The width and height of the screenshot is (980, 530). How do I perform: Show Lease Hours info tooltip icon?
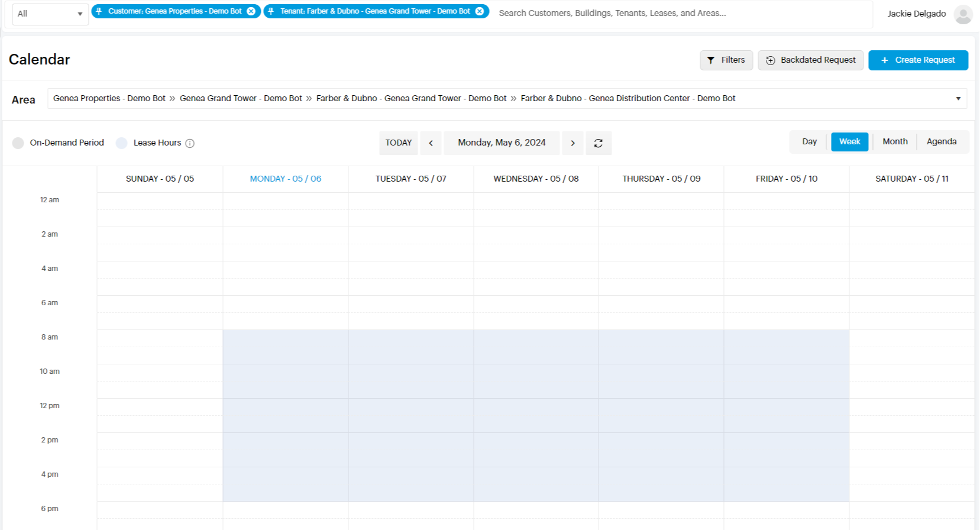tap(190, 143)
